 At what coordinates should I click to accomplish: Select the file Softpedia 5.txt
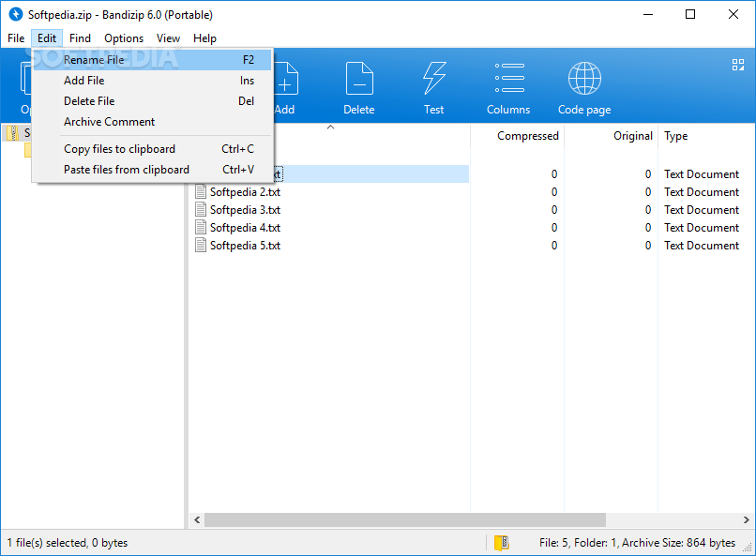click(x=245, y=246)
